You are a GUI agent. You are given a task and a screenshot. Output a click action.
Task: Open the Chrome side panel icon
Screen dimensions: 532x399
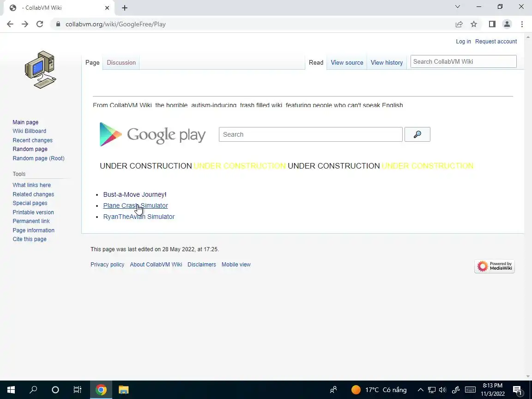pos(492,24)
